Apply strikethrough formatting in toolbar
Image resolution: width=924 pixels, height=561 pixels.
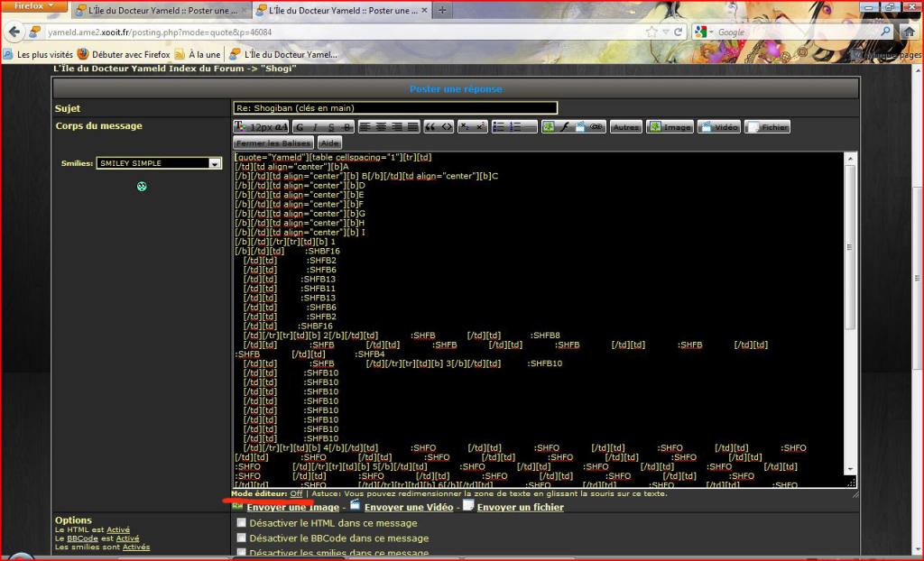(x=347, y=126)
